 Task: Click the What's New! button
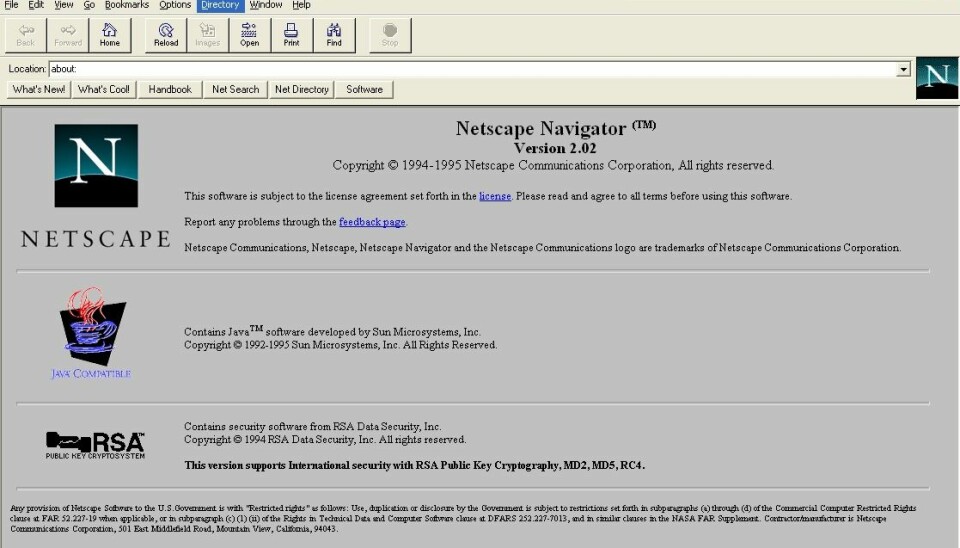click(x=40, y=90)
